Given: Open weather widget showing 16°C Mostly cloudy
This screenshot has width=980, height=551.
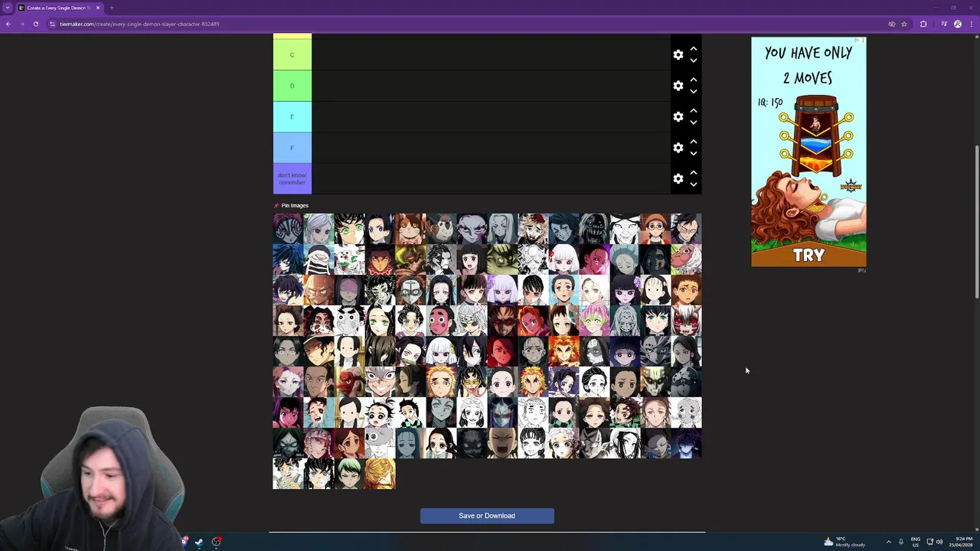Looking at the screenshot, I should [x=844, y=542].
